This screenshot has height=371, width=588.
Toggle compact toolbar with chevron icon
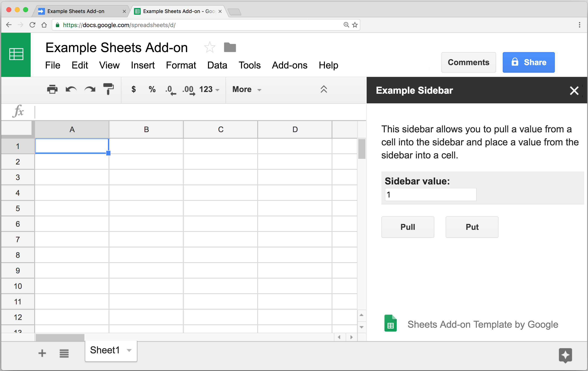click(324, 89)
